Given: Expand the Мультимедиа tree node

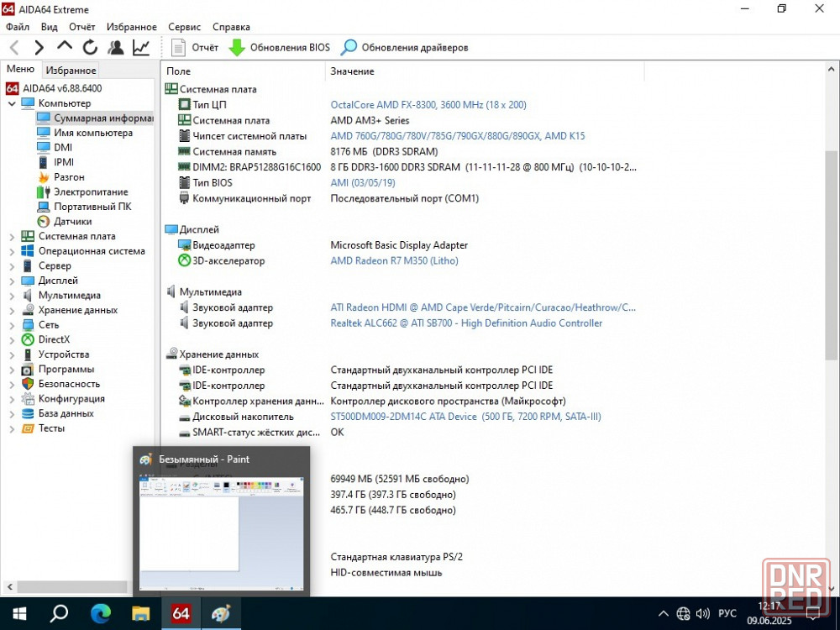Looking at the screenshot, I should tap(12, 295).
